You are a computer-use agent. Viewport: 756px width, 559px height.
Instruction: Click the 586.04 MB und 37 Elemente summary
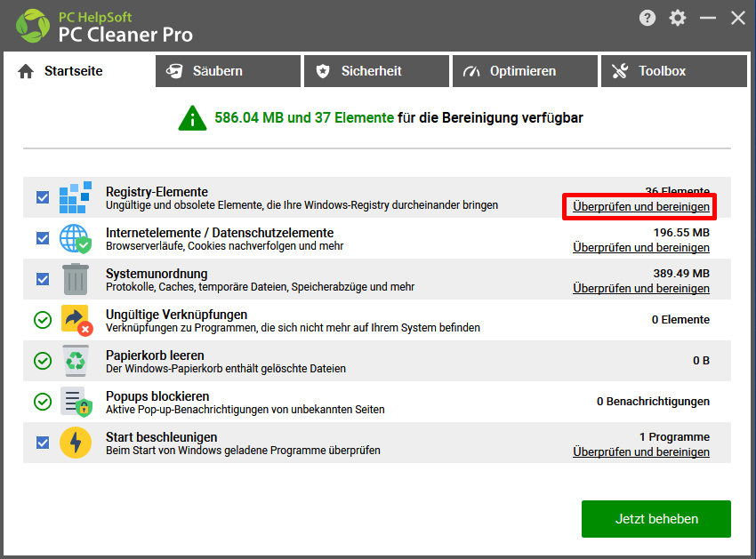tap(304, 118)
